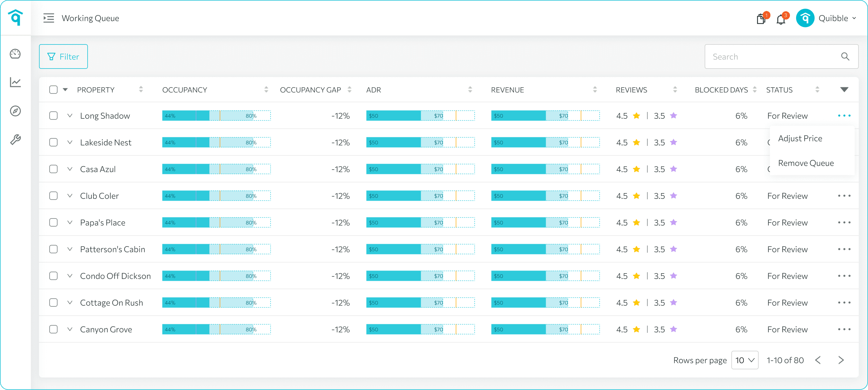Image resolution: width=868 pixels, height=390 pixels.
Task: Sort by the REVIEWS column arrows
Action: click(675, 90)
